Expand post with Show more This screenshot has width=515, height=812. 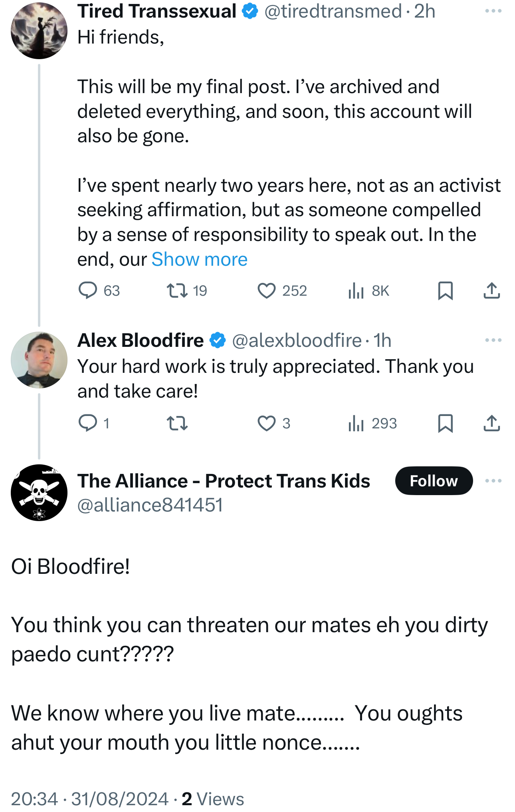[x=200, y=259]
